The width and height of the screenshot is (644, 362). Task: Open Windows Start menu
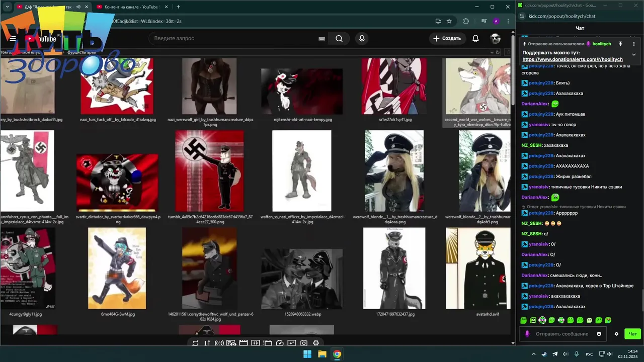[307, 354]
